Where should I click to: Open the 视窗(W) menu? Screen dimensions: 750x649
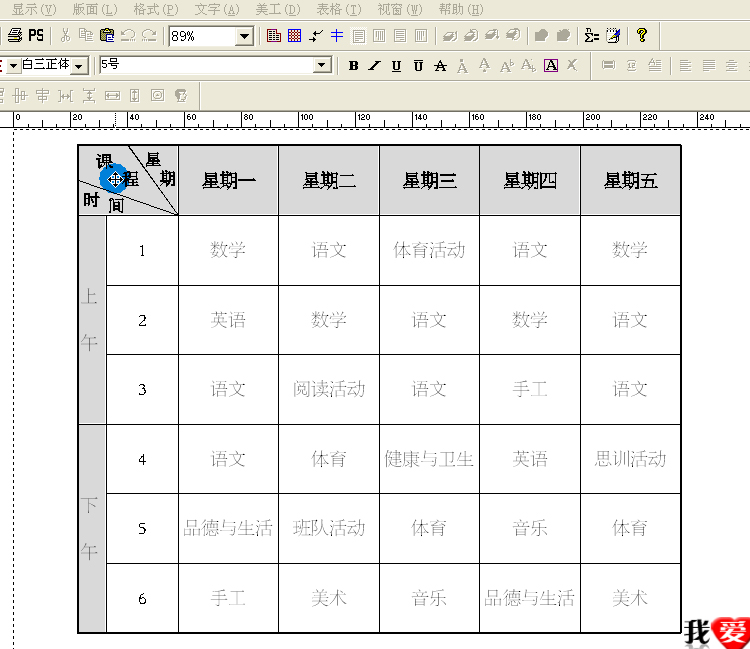(x=400, y=9)
